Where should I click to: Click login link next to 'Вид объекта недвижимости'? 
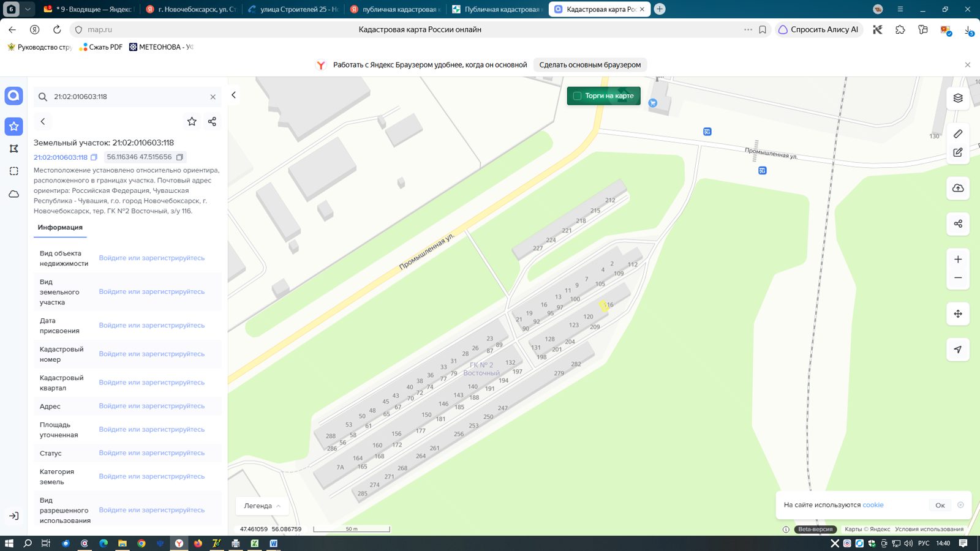coord(152,258)
